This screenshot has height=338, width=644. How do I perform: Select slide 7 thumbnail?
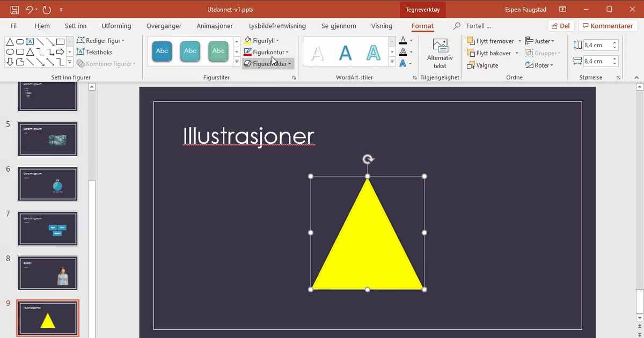point(48,229)
